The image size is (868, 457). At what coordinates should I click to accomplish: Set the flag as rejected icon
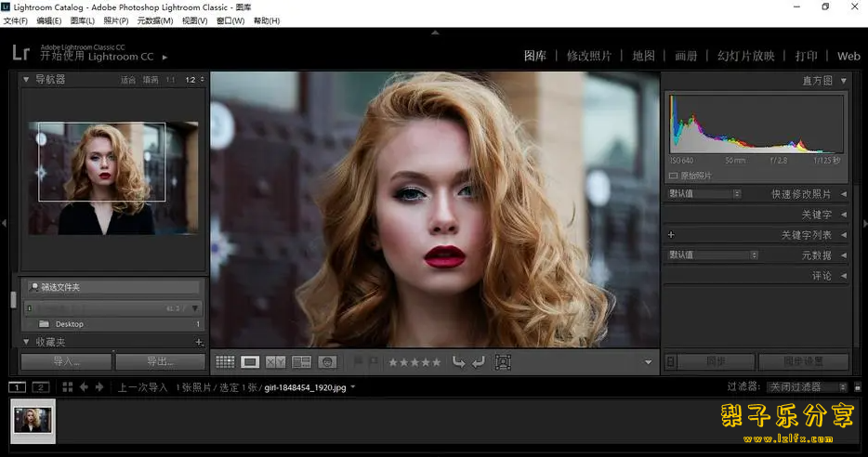click(374, 362)
